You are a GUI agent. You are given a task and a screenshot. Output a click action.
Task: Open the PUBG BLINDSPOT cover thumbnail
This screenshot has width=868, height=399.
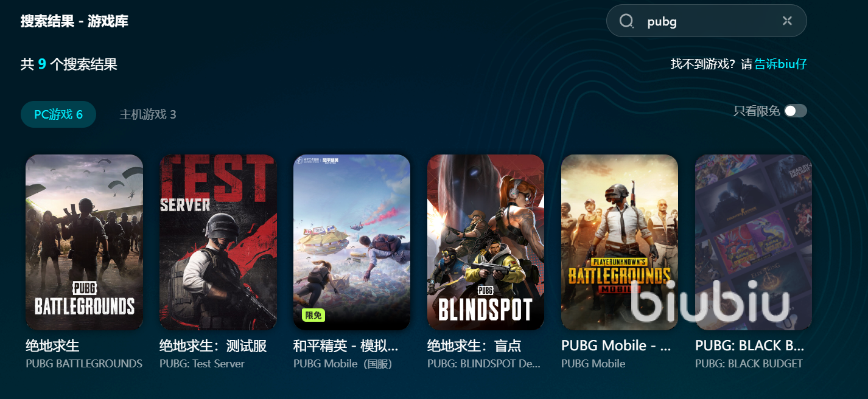[486, 242]
